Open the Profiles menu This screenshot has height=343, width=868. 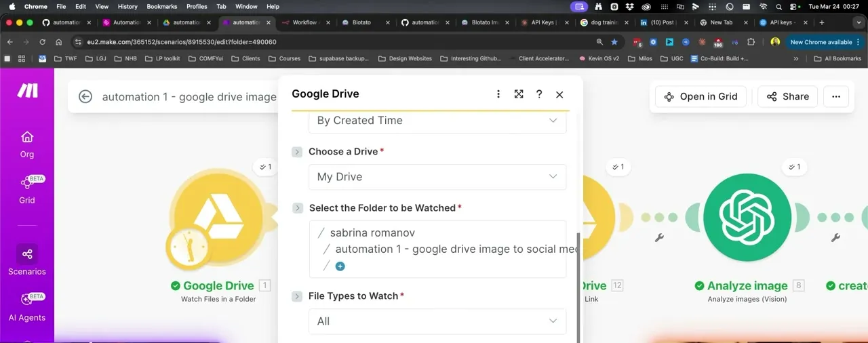(197, 6)
